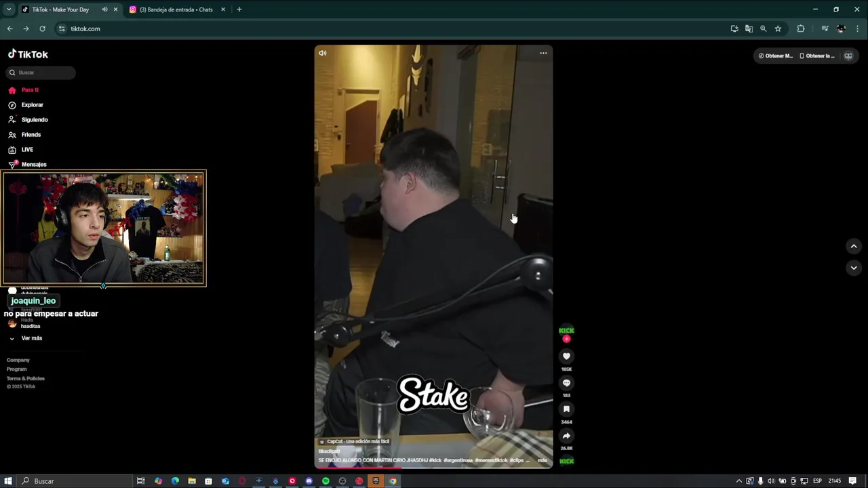Open the Chrome profile avatar
Image resolution: width=868 pixels, height=488 pixels.
pos(841,28)
